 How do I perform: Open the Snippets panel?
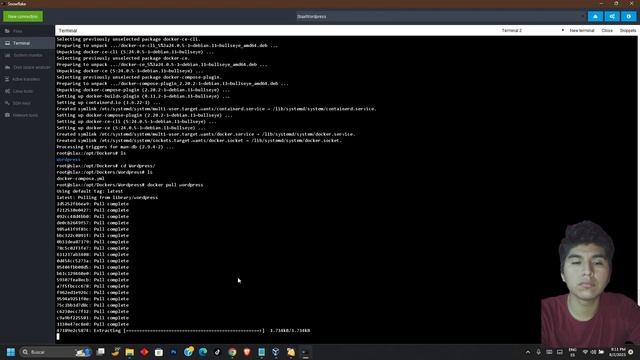pyautogui.click(x=628, y=31)
